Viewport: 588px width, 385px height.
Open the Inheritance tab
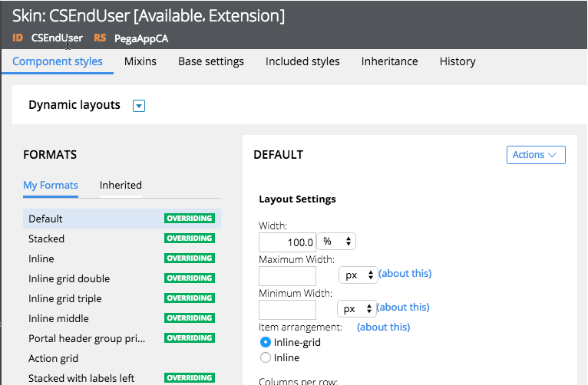click(389, 61)
